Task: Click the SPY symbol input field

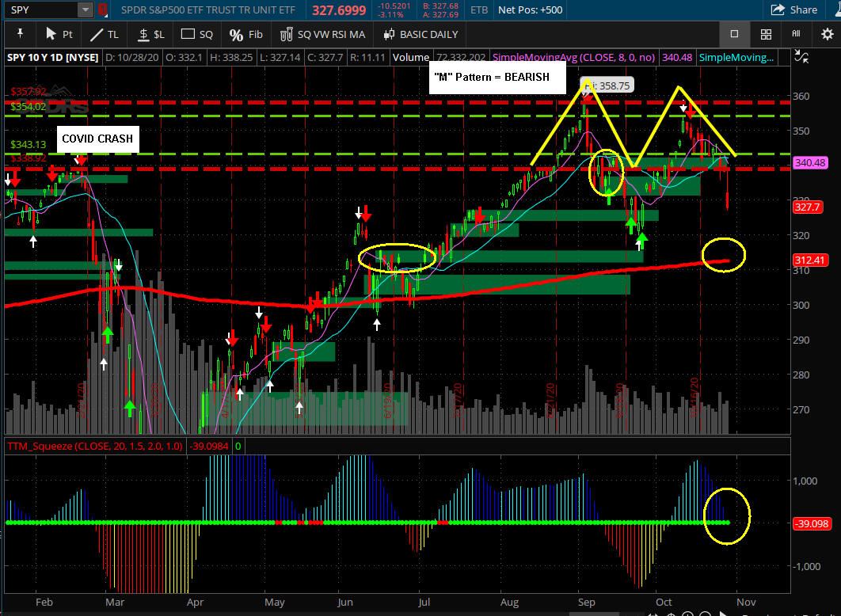Action: tap(41, 10)
